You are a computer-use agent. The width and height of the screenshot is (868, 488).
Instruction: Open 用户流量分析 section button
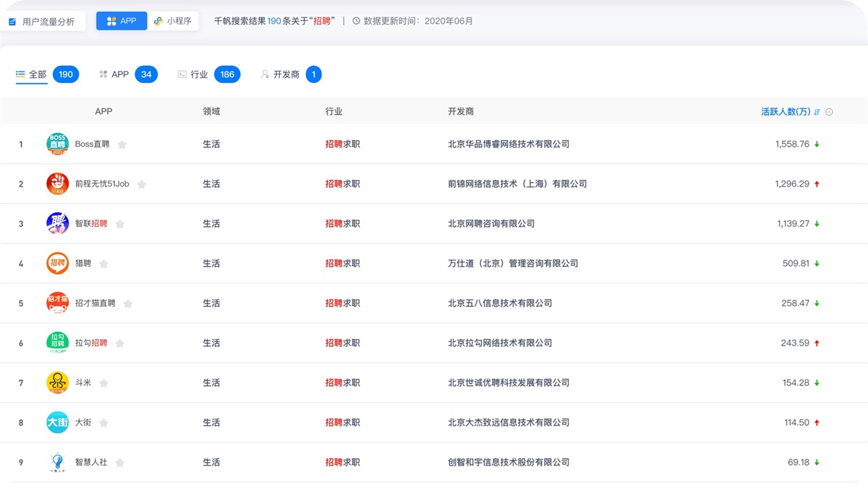coord(42,22)
